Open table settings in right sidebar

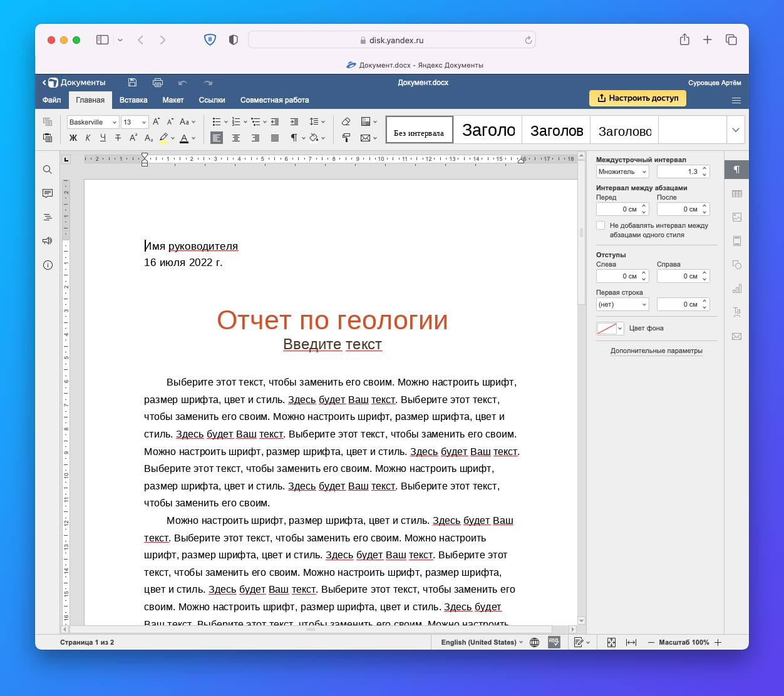tap(736, 194)
